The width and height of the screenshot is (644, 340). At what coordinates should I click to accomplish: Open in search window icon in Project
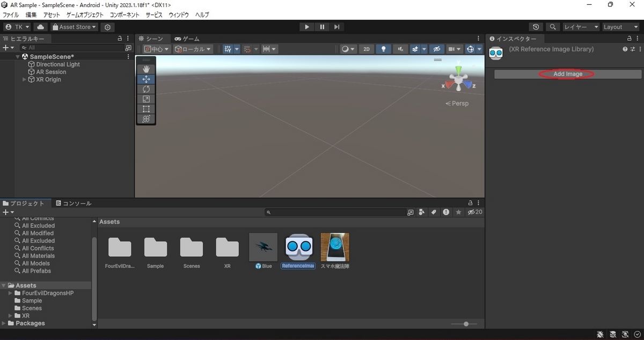[x=411, y=212]
